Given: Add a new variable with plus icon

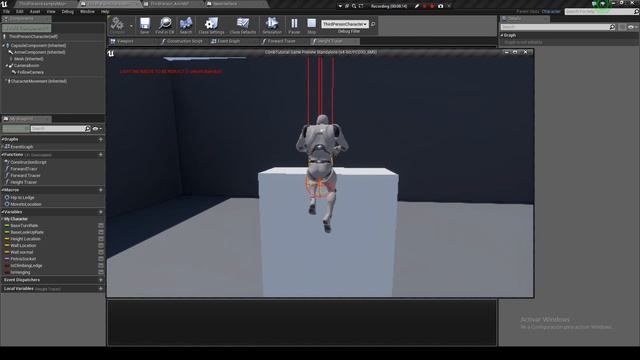Looking at the screenshot, I should point(101,212).
